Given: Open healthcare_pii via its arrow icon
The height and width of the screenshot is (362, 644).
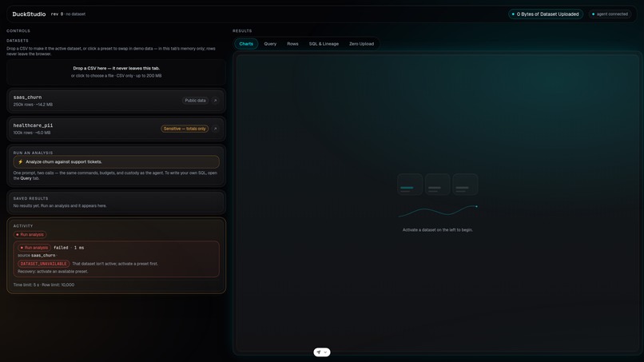Looking at the screenshot, I should click(215, 129).
